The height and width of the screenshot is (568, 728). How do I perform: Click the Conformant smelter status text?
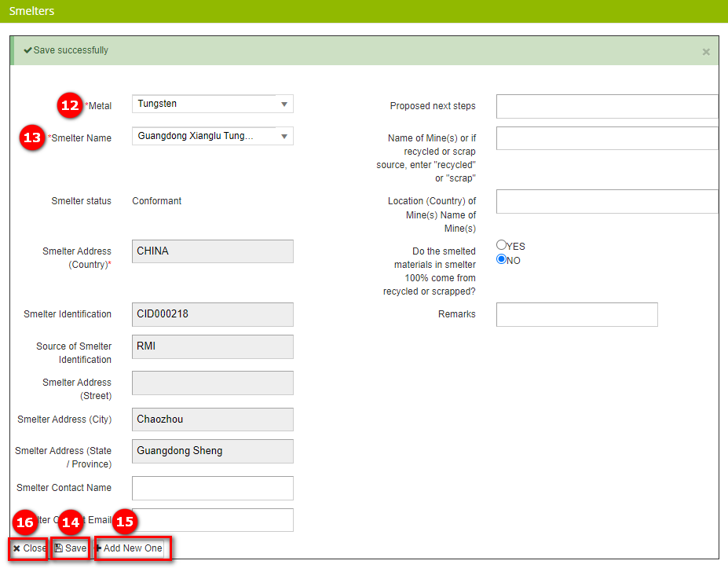point(156,201)
